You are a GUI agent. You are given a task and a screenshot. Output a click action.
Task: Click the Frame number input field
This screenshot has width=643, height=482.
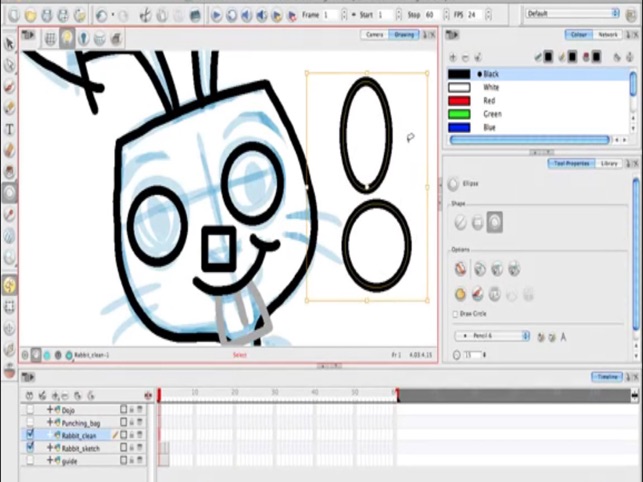pyautogui.click(x=332, y=15)
